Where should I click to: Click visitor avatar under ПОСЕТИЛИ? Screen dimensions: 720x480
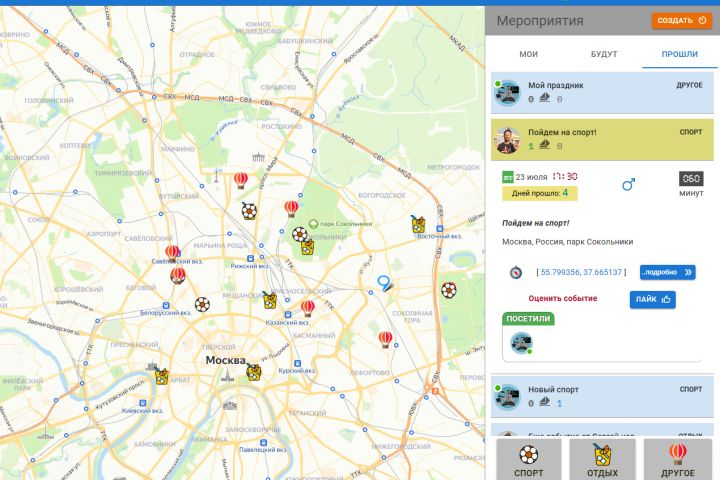(521, 343)
